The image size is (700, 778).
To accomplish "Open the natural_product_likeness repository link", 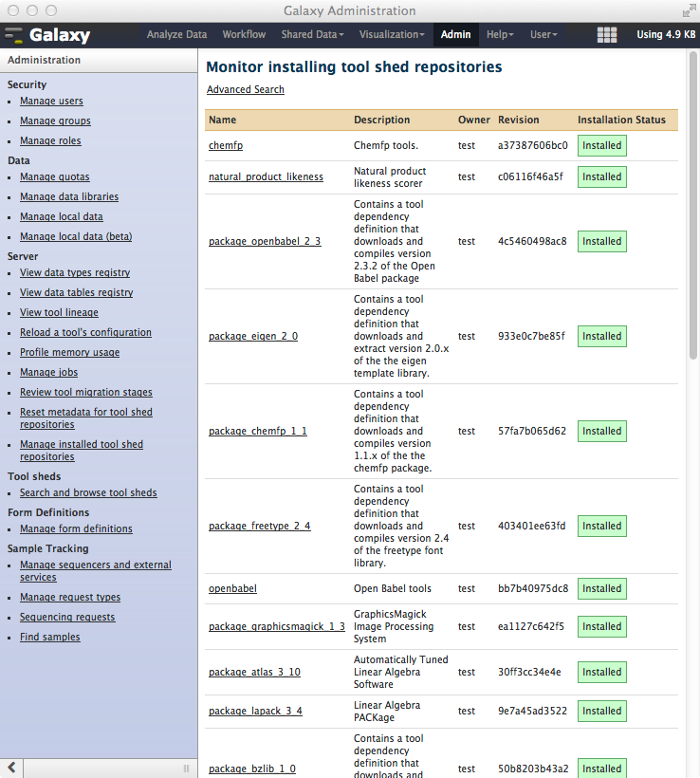I will point(266,176).
